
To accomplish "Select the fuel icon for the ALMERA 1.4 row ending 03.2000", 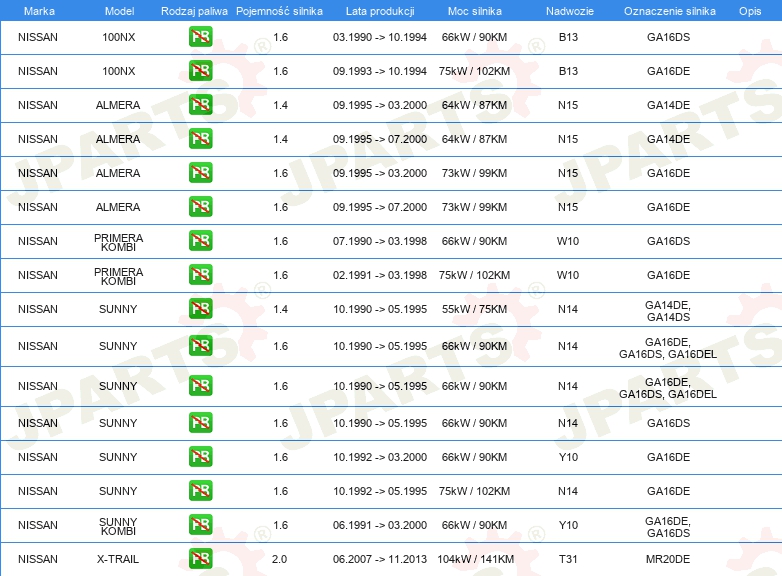I will pyautogui.click(x=200, y=104).
